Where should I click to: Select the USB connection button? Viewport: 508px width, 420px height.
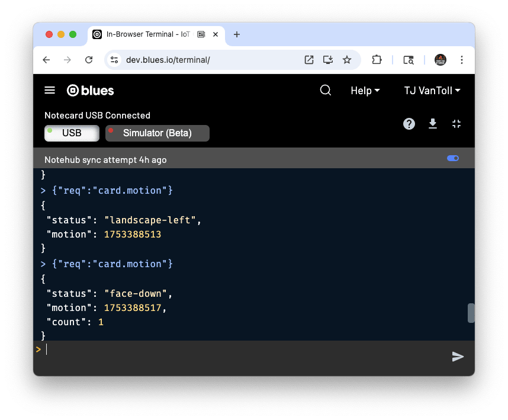[x=72, y=133]
